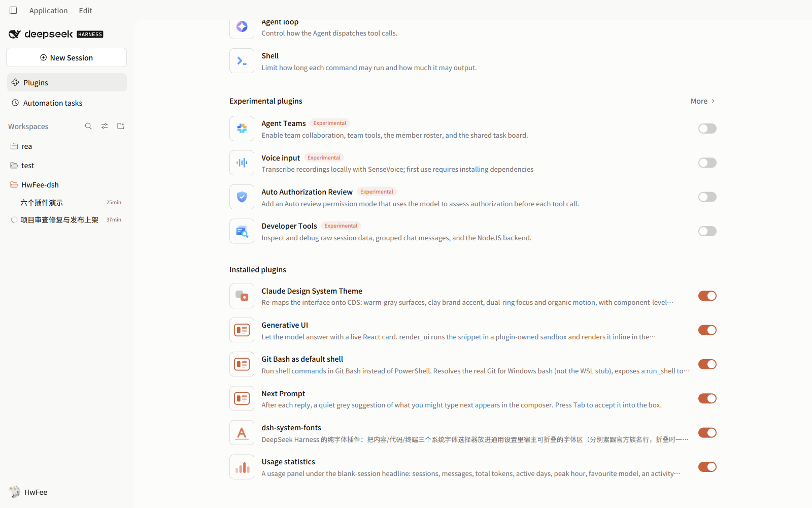
Task: Enable the Agent Teams toggle
Action: [x=707, y=129]
